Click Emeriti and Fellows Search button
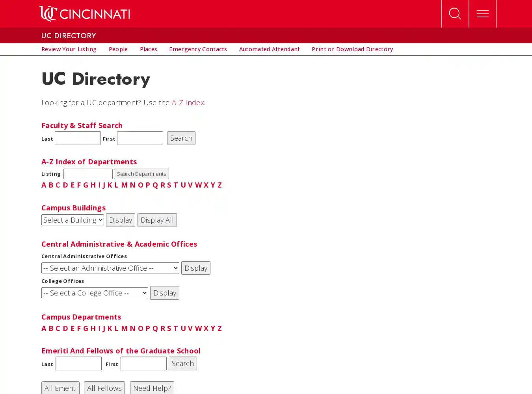This screenshot has width=532, height=394. point(183,363)
